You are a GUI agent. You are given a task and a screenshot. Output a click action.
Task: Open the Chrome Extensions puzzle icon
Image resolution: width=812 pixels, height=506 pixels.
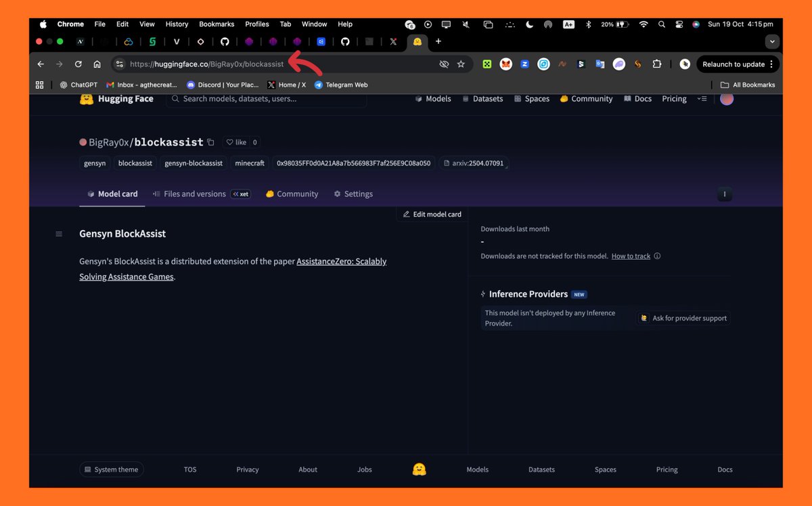(656, 64)
